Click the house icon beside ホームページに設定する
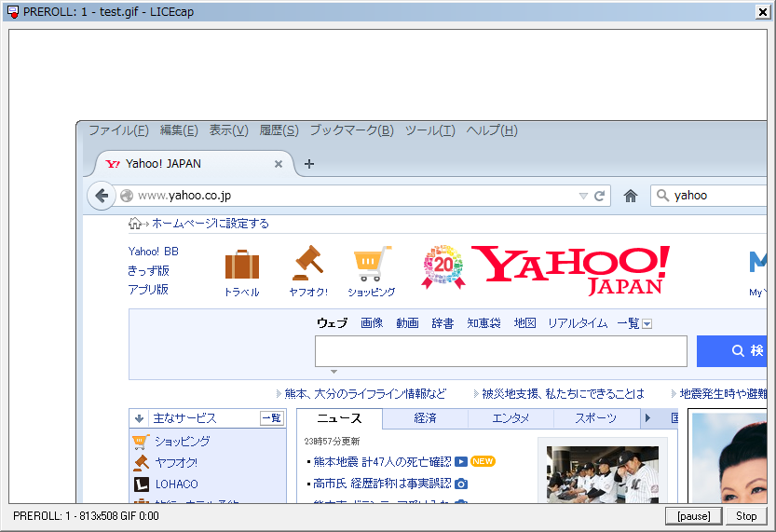This screenshot has height=532, width=776. [134, 224]
